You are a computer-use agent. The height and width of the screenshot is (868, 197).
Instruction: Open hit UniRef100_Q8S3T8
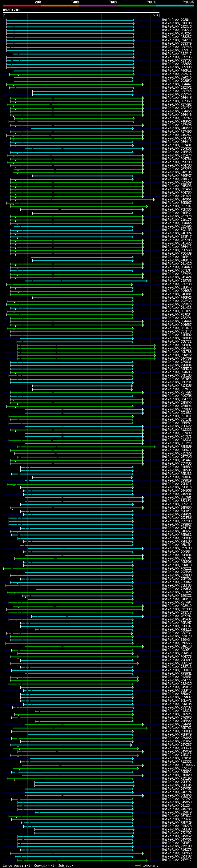click(177, 50)
